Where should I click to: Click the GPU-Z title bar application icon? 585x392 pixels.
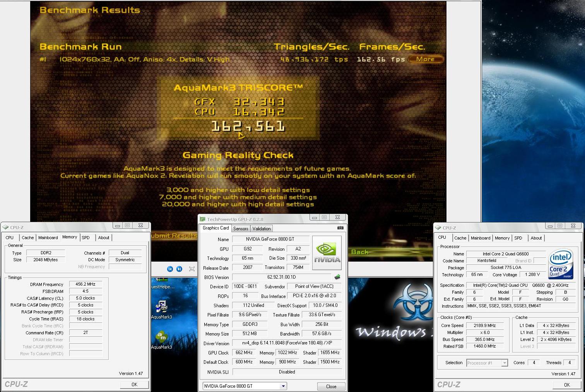202,219
